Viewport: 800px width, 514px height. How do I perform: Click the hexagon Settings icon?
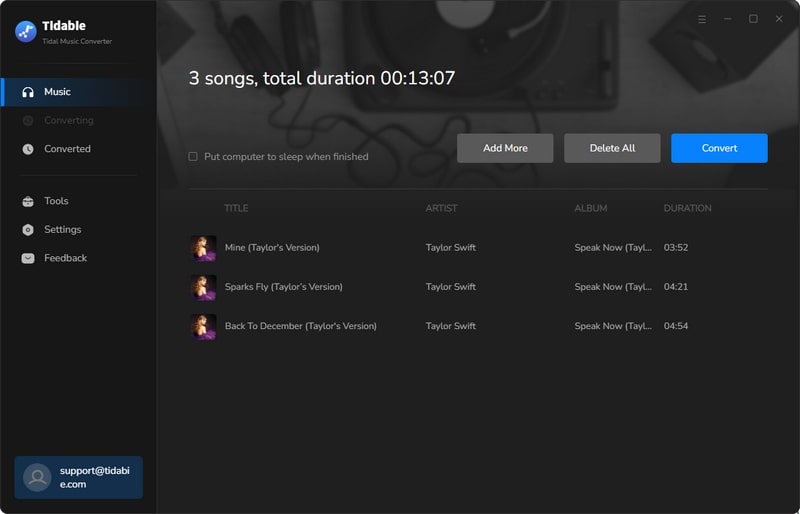(27, 230)
